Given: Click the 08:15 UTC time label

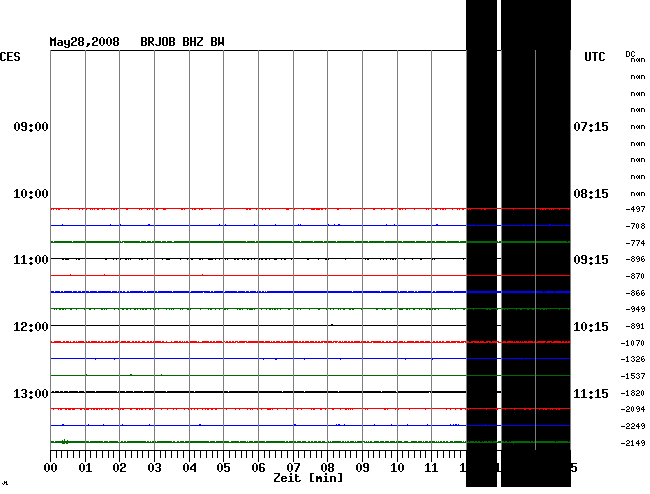Looking at the screenshot, I should pyautogui.click(x=591, y=194).
